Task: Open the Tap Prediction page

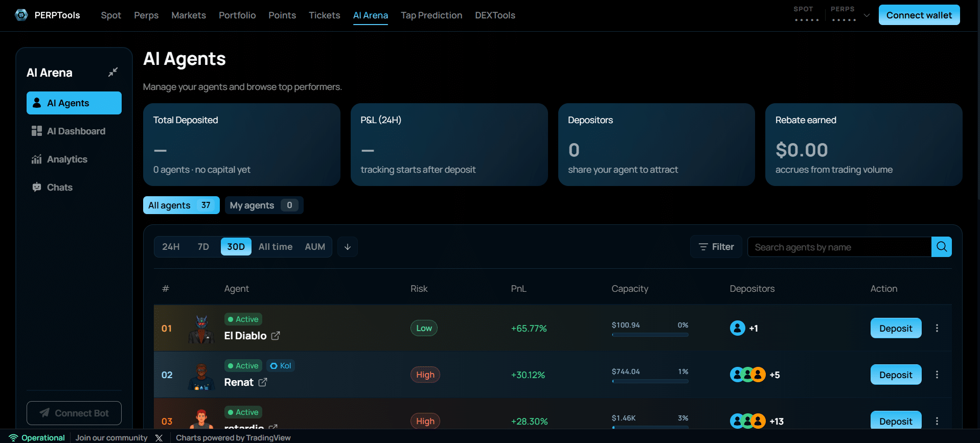Action: point(431,15)
